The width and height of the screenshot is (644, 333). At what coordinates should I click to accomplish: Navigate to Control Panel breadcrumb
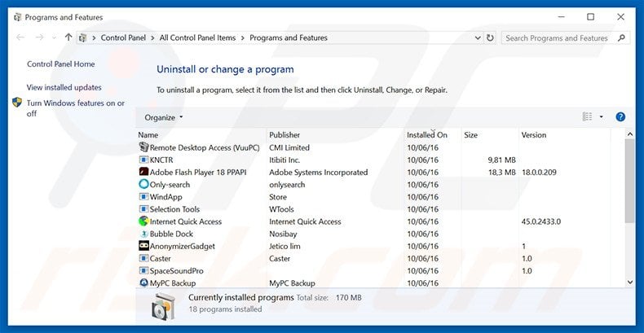pyautogui.click(x=123, y=37)
